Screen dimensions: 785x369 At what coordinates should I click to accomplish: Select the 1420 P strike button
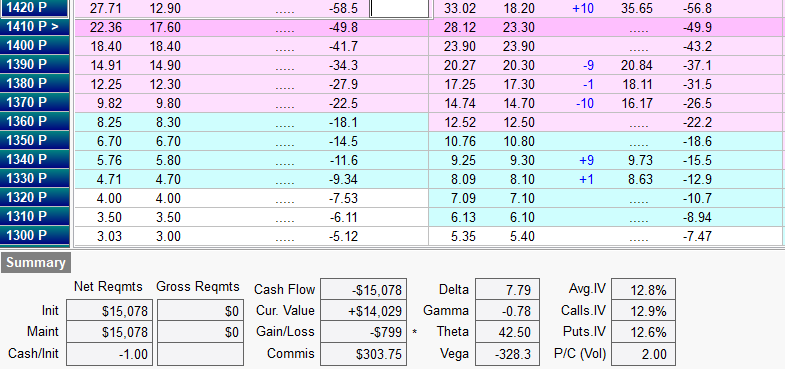35,9
